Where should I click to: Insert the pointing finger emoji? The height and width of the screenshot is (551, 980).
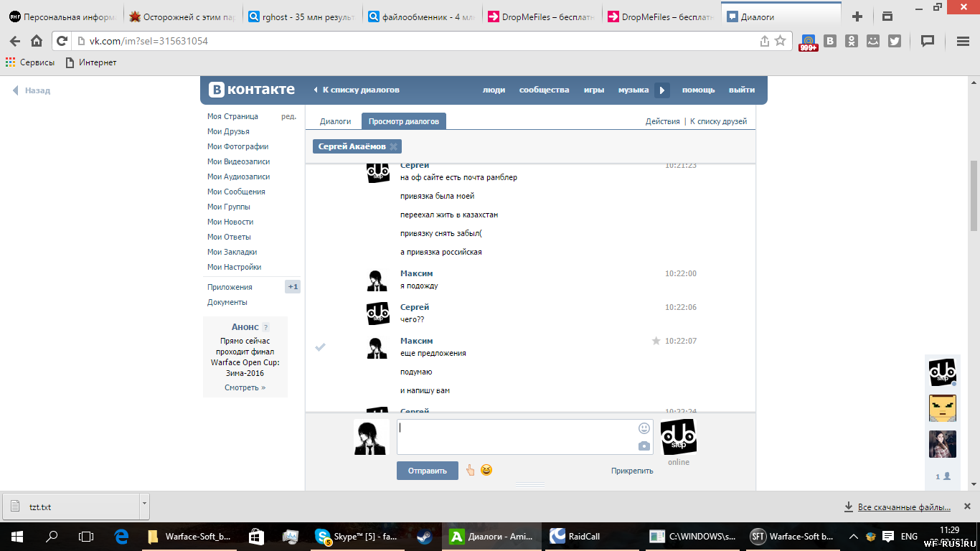point(470,471)
